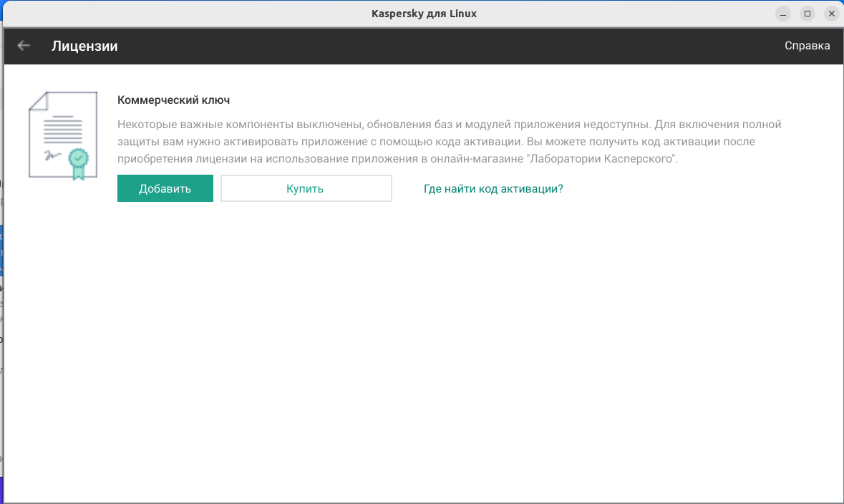The image size is (844, 504).
Task: Select the 'Коммерческий ключ' heading text
Action: (x=173, y=100)
